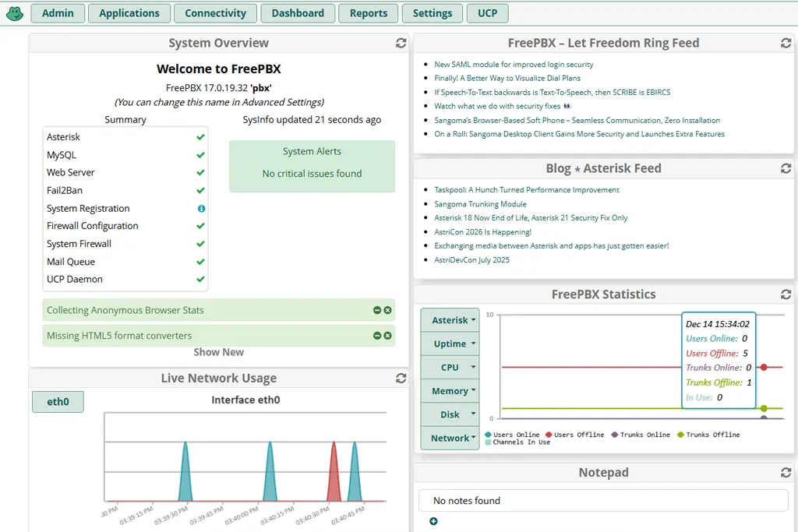Screen dimensions: 798x532
Task: Select the eth0 interface tab
Action: 58,402
